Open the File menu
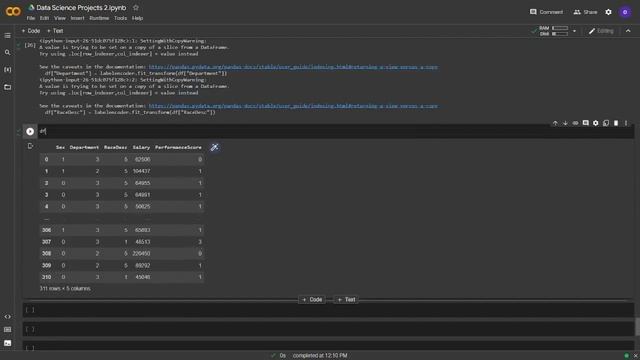The image size is (640, 360). pos(31,18)
